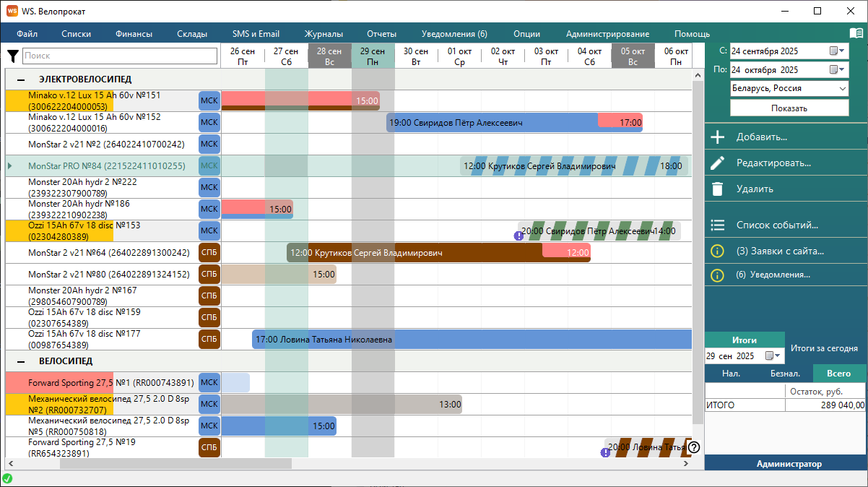Open Уведомления (6) in the menu bar
This screenshot has width=868, height=487.
point(454,34)
